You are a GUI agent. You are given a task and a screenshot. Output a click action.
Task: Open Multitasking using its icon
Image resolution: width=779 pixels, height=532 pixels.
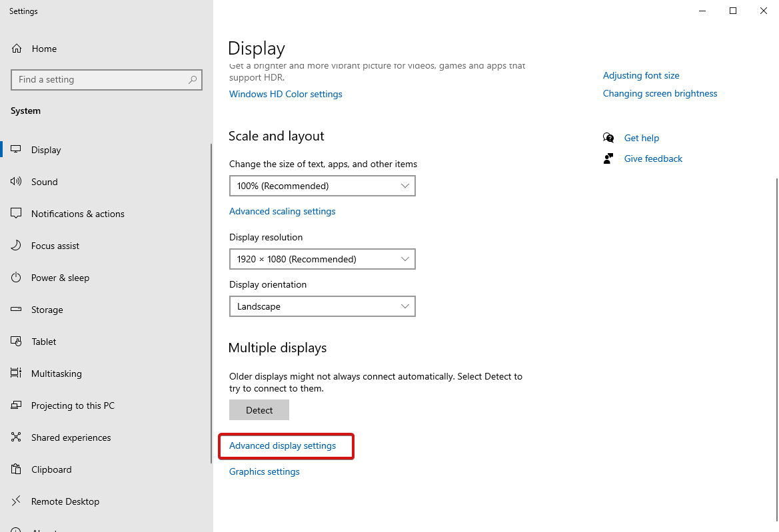[x=16, y=373]
